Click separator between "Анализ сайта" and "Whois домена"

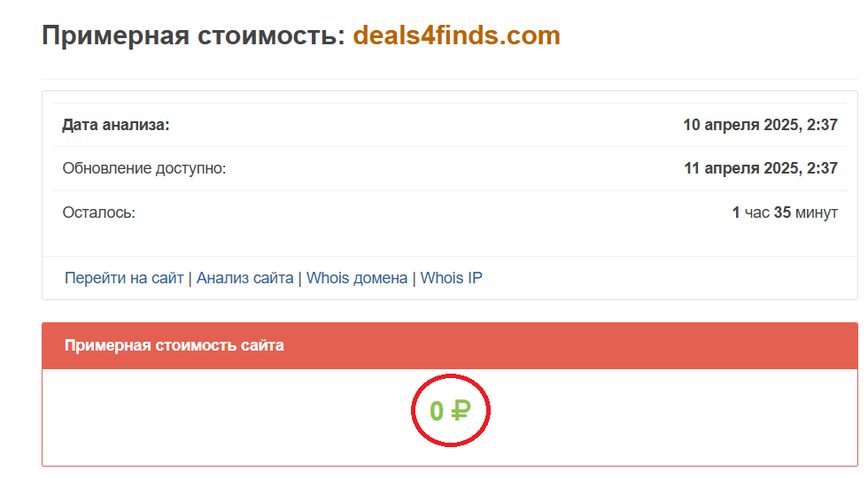tap(300, 278)
